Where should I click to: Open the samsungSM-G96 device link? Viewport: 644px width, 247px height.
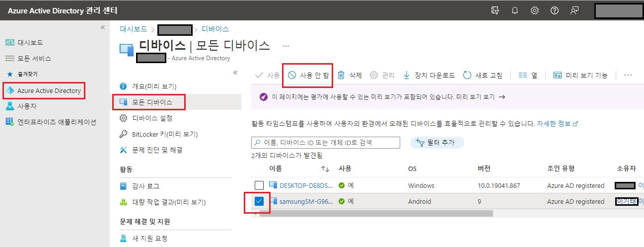click(306, 202)
